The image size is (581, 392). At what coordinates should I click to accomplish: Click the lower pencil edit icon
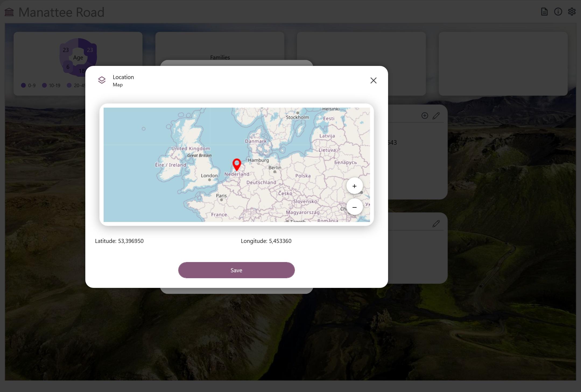[436, 224]
